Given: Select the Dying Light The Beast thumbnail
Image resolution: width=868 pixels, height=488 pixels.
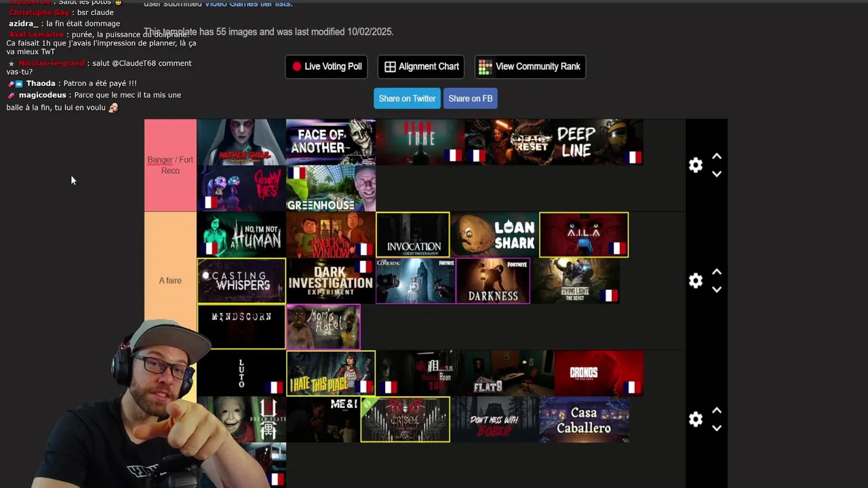Looking at the screenshot, I should [x=575, y=281].
